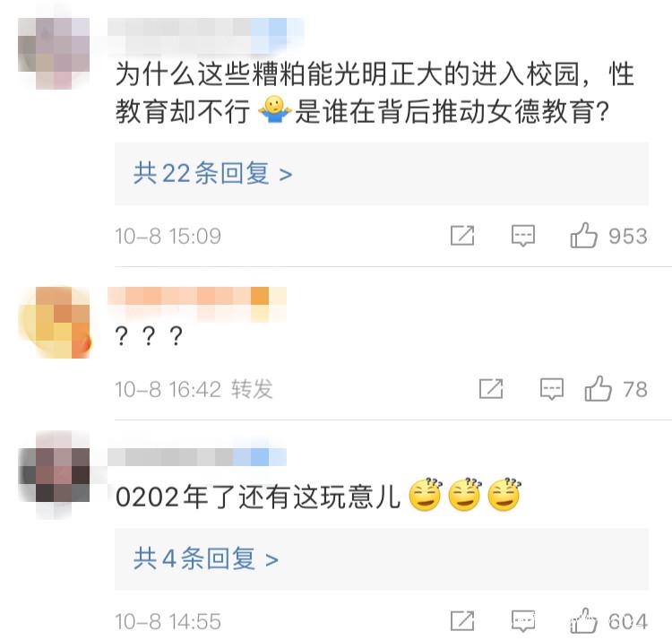Reply to the 10-8 15:09 comment
Screen dimensions: 672x640
(x=523, y=236)
